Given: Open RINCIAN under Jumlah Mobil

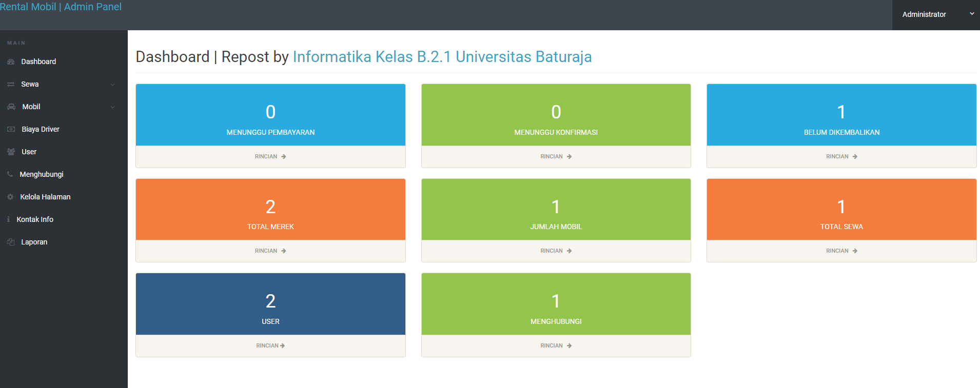Looking at the screenshot, I should 556,251.
